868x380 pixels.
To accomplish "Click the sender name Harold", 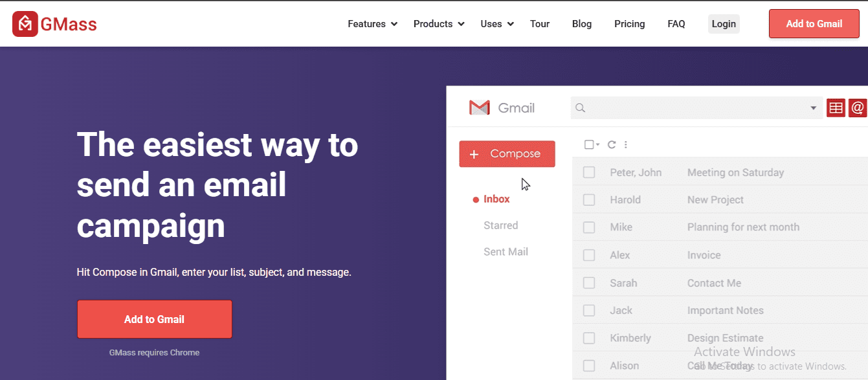I will pyautogui.click(x=625, y=200).
